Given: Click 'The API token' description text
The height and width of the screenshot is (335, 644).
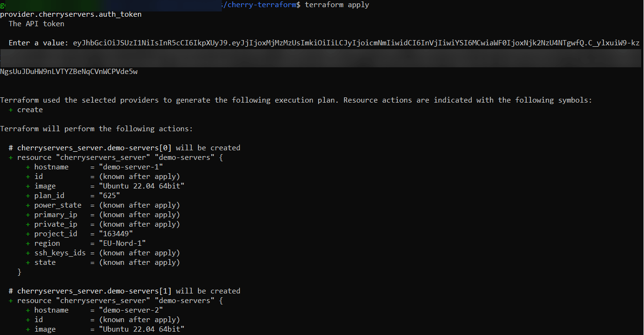Looking at the screenshot, I should coord(36,24).
